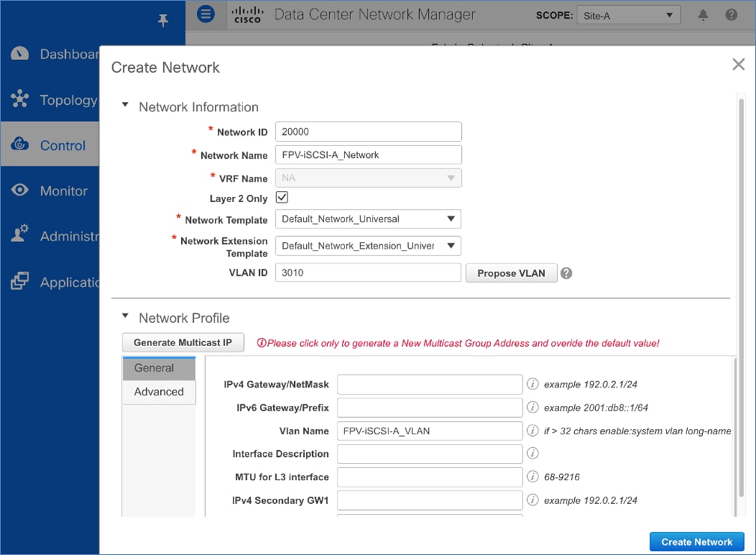Click help icon next to Propose VLAN
This screenshot has height=555, width=756.
click(567, 273)
